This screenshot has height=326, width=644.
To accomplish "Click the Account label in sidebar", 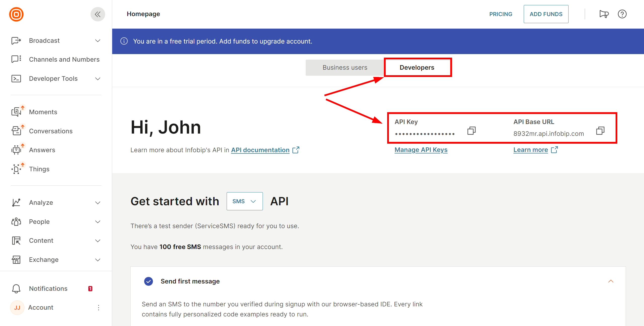I will click(41, 307).
